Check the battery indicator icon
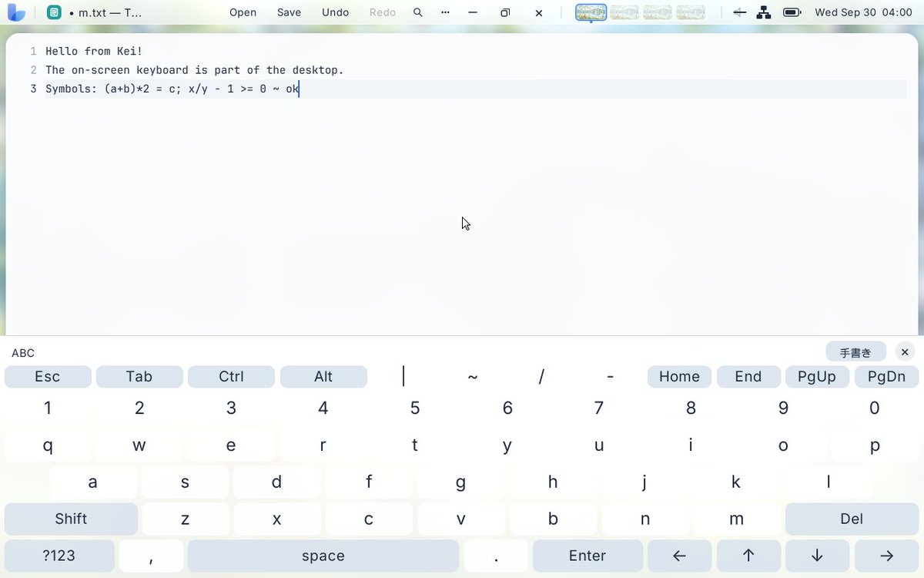 click(x=792, y=12)
